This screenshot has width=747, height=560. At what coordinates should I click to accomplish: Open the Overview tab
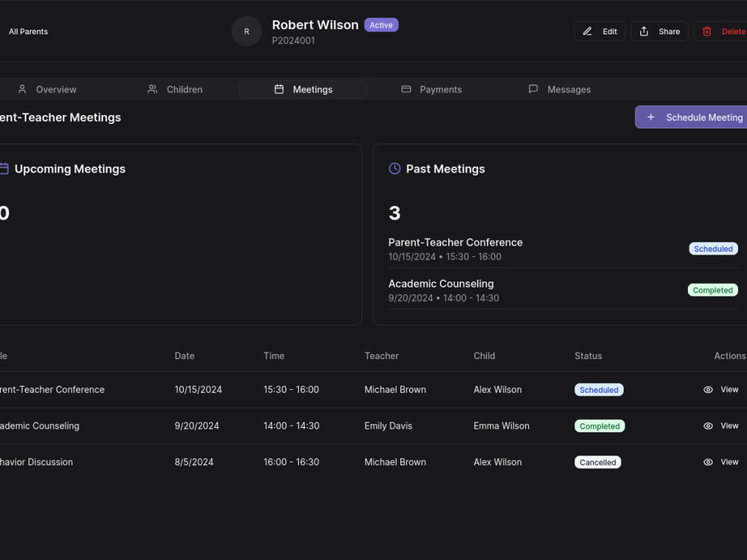click(x=46, y=89)
